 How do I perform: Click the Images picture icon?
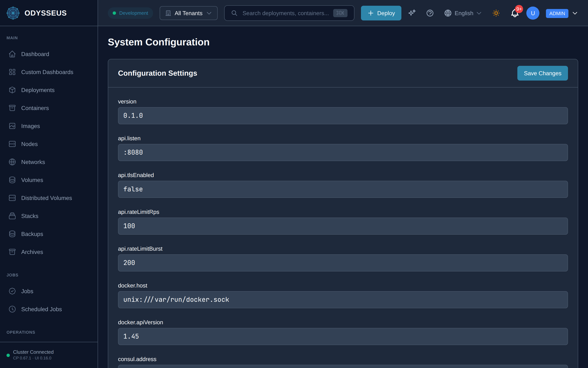pyautogui.click(x=12, y=126)
